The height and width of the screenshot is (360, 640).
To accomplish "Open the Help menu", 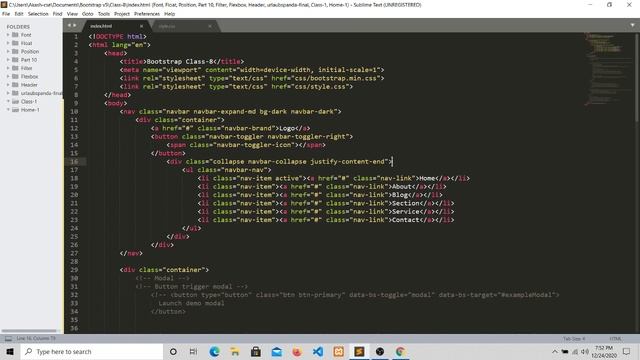I will point(169,14).
